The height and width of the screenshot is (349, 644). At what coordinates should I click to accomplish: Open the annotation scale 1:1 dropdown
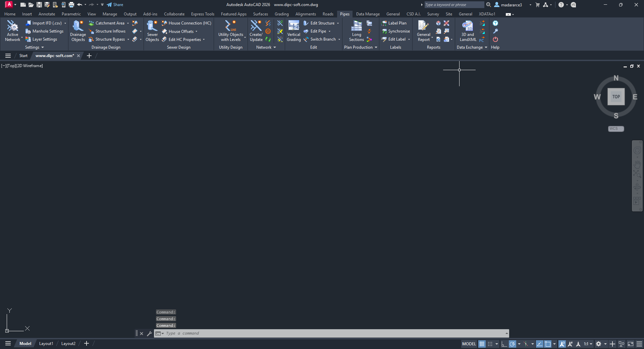click(x=588, y=344)
